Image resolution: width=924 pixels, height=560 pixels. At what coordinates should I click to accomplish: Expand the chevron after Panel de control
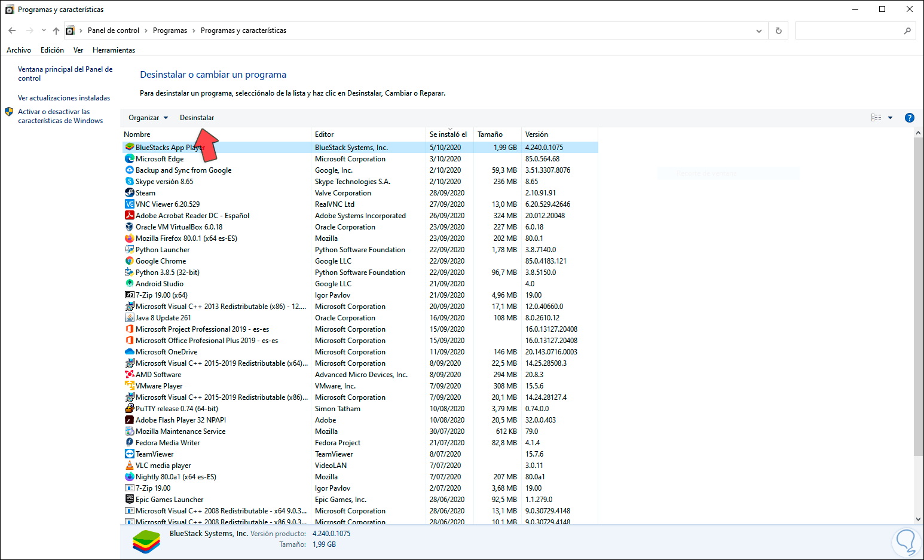coord(146,30)
